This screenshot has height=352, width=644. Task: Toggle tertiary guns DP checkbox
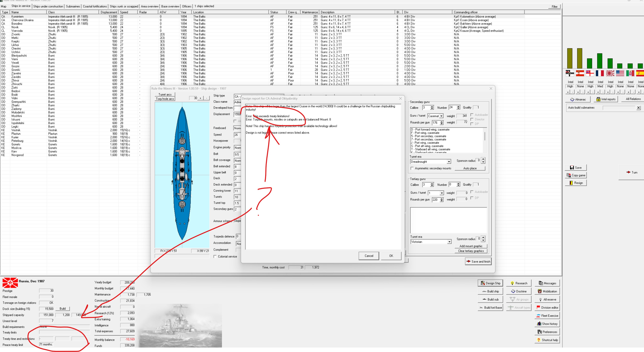(472, 198)
